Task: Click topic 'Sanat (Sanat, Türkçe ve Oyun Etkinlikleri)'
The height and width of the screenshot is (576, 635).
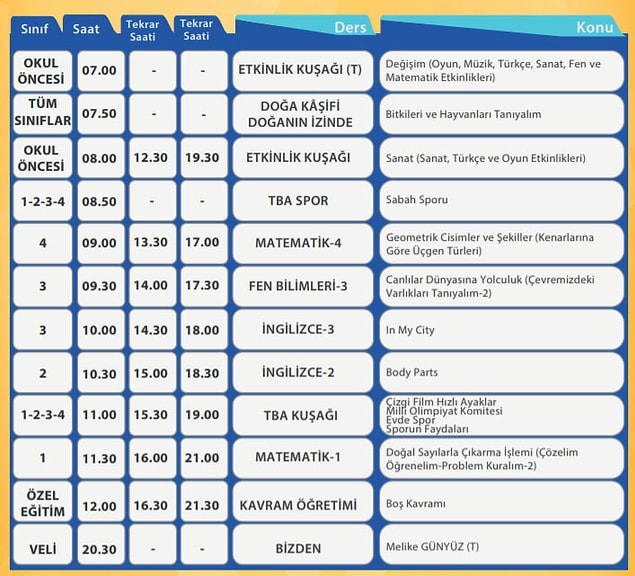Action: point(501,158)
